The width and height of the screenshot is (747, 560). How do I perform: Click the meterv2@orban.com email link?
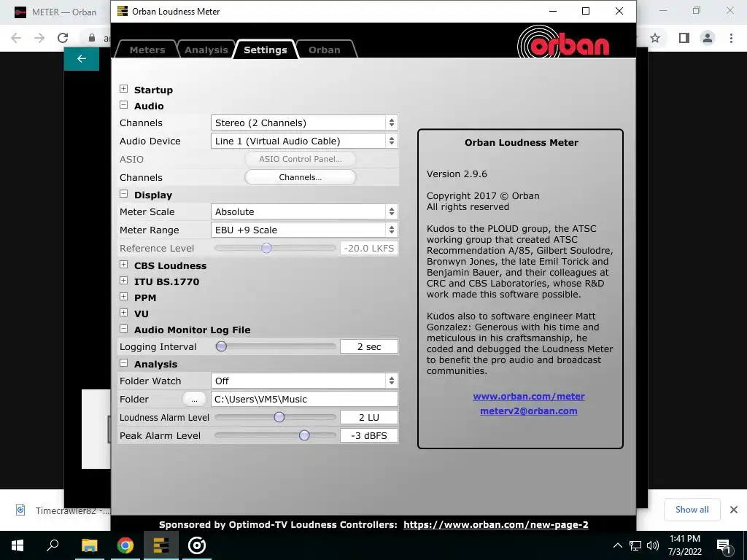click(528, 411)
